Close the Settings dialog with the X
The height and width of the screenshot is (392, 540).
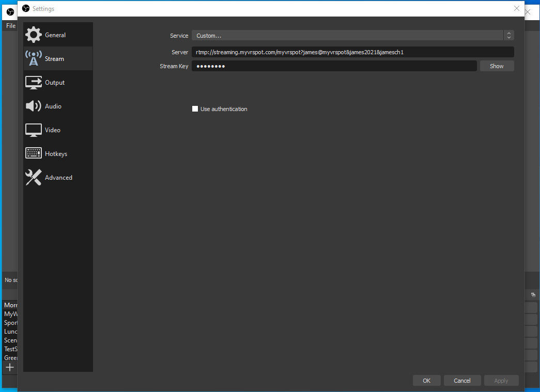point(516,8)
